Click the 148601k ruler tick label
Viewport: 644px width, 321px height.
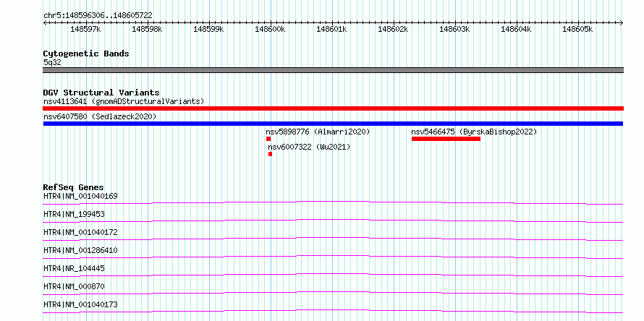click(x=331, y=29)
